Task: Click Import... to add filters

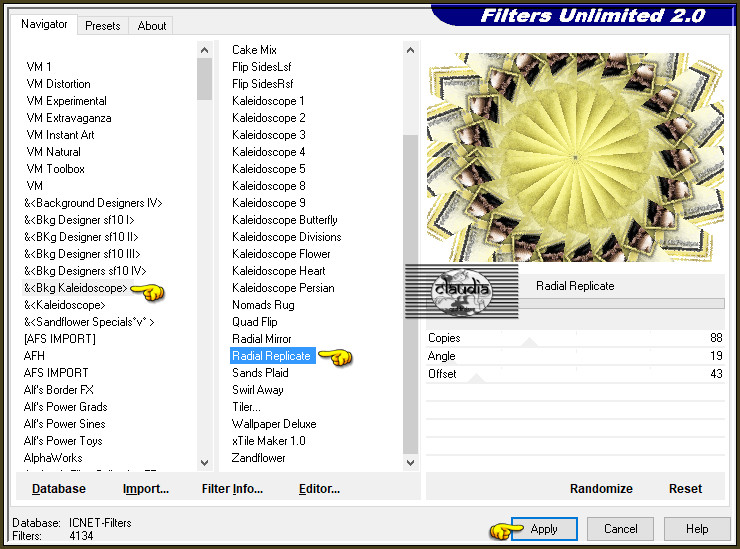Action: [146, 489]
